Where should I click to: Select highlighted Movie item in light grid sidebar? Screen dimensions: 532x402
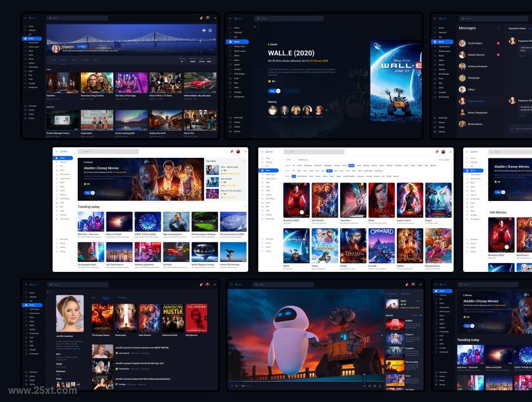click(x=269, y=170)
